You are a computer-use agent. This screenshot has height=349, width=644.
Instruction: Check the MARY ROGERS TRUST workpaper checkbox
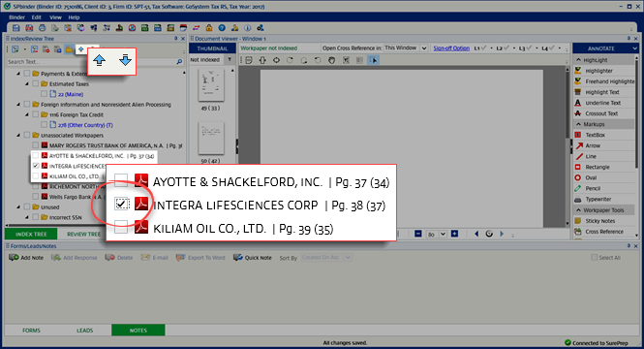[x=35, y=145]
